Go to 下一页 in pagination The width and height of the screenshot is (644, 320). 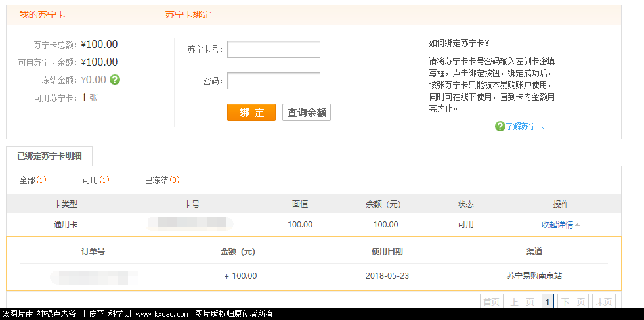click(x=573, y=302)
